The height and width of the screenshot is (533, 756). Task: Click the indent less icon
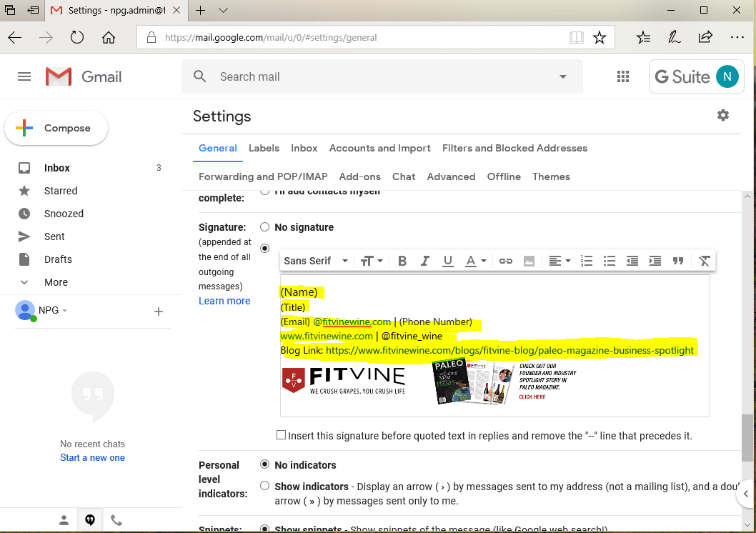tap(632, 261)
